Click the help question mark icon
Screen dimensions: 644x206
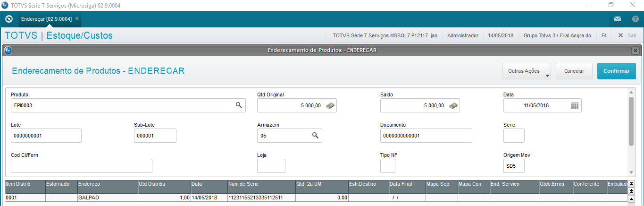635,19
